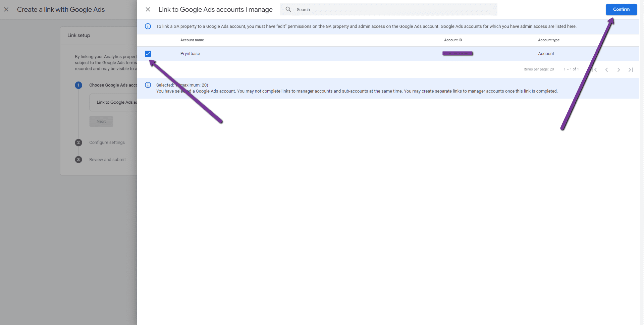Click the Confirm button
644x325 pixels.
[x=621, y=9]
